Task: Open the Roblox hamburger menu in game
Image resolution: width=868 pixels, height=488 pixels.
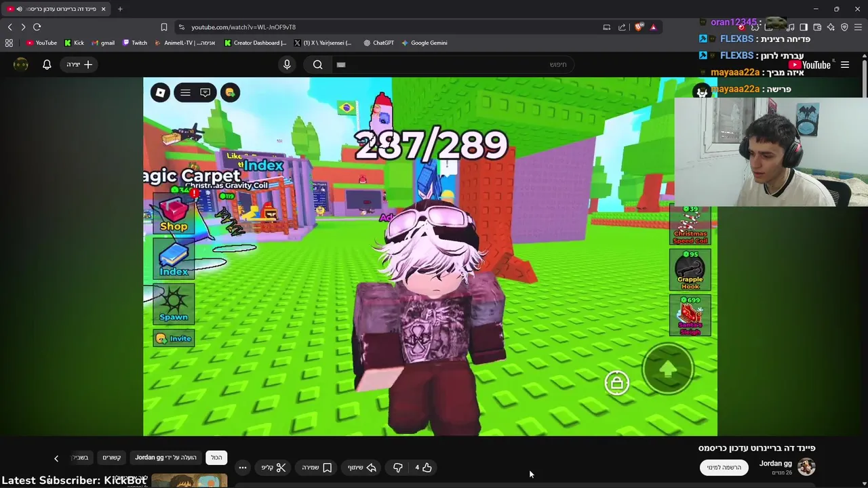Action: click(x=185, y=93)
